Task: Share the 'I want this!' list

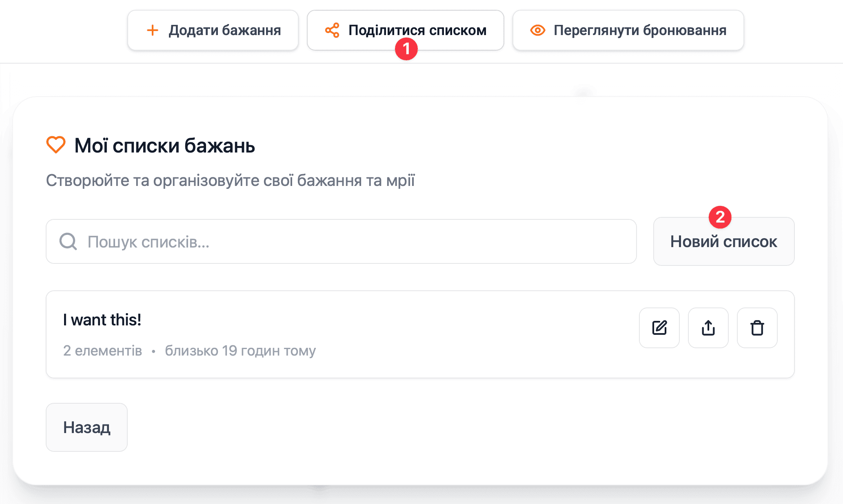Action: [708, 328]
